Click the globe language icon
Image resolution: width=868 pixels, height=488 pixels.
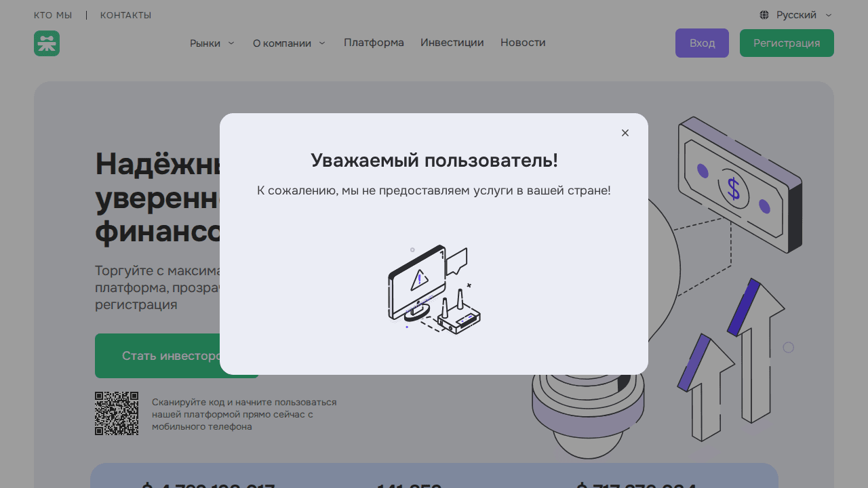click(764, 15)
